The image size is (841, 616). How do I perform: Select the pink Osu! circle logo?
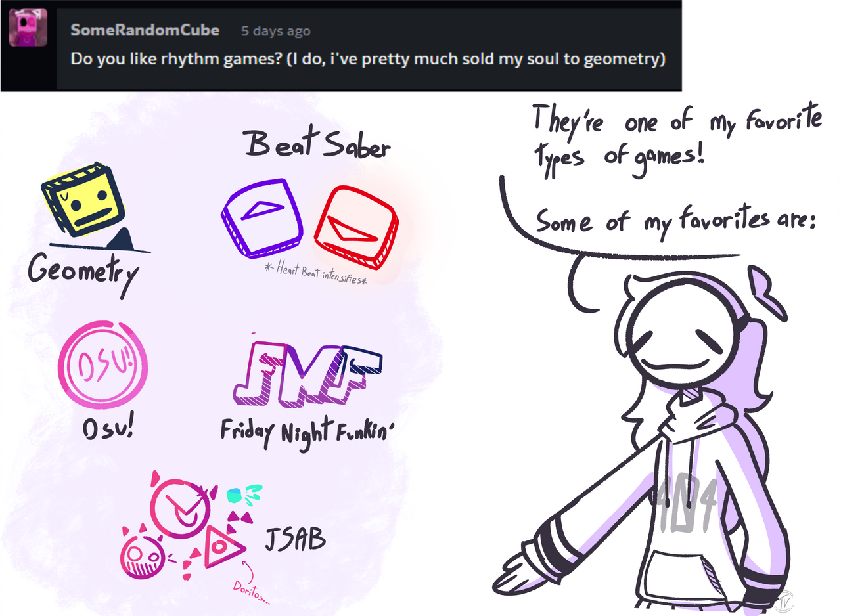(x=103, y=366)
